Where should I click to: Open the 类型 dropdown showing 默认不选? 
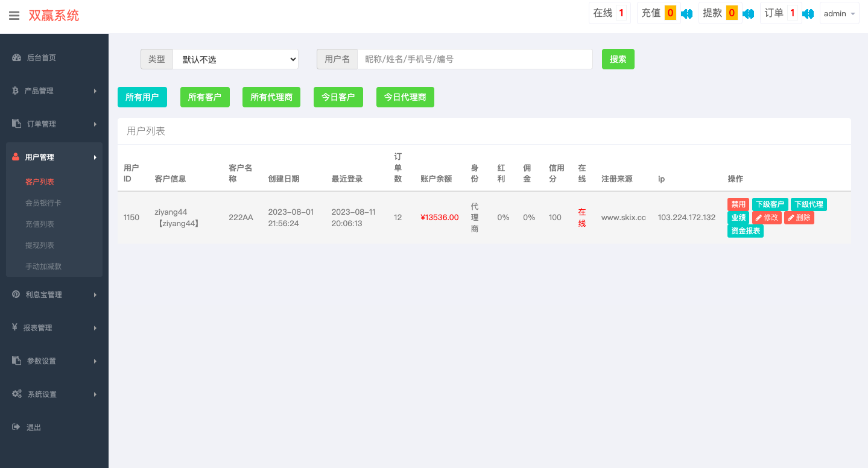pos(235,58)
